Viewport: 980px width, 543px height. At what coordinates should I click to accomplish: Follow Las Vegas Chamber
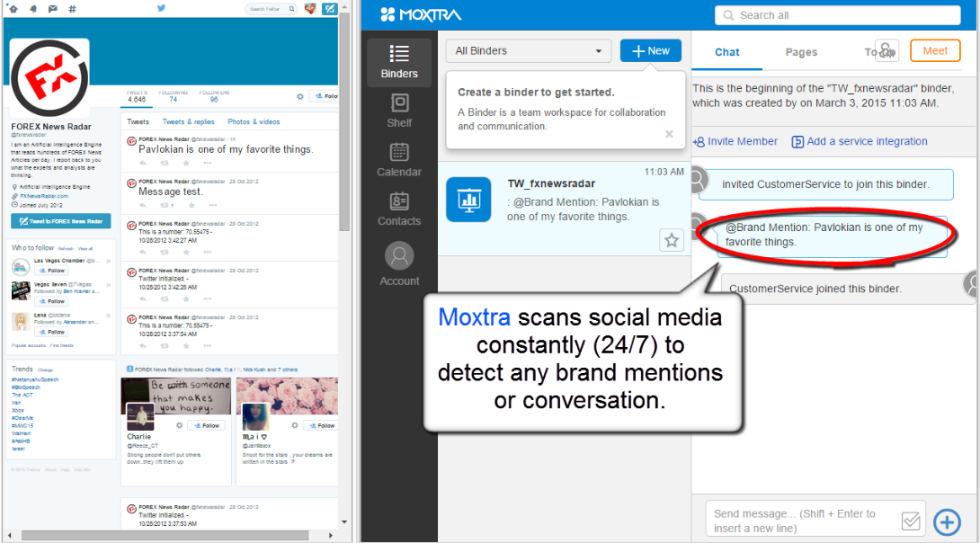coord(50,271)
